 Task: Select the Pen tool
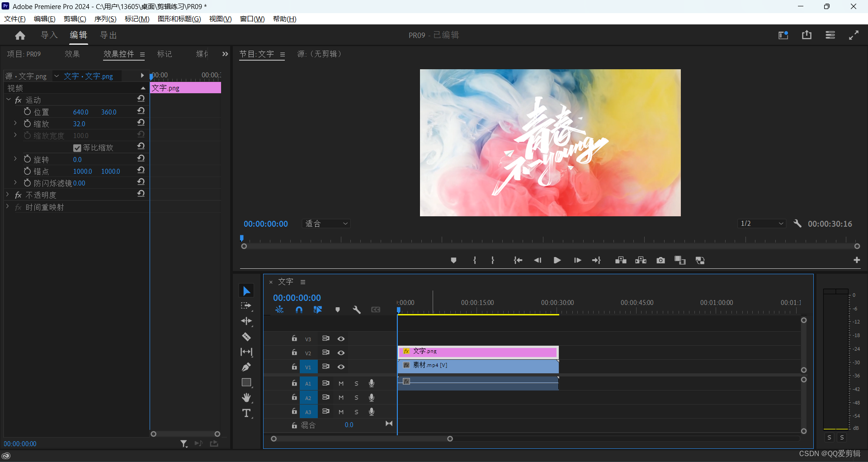[x=246, y=367]
